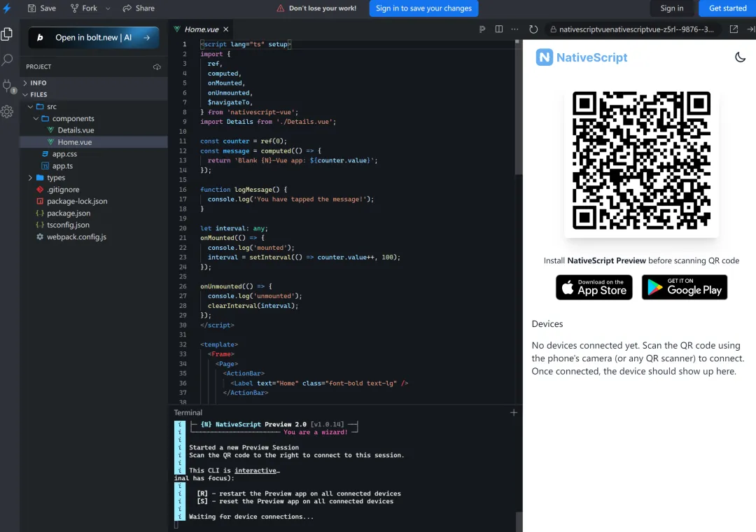
Task: Click the Devices heading in preview
Action: (547, 324)
